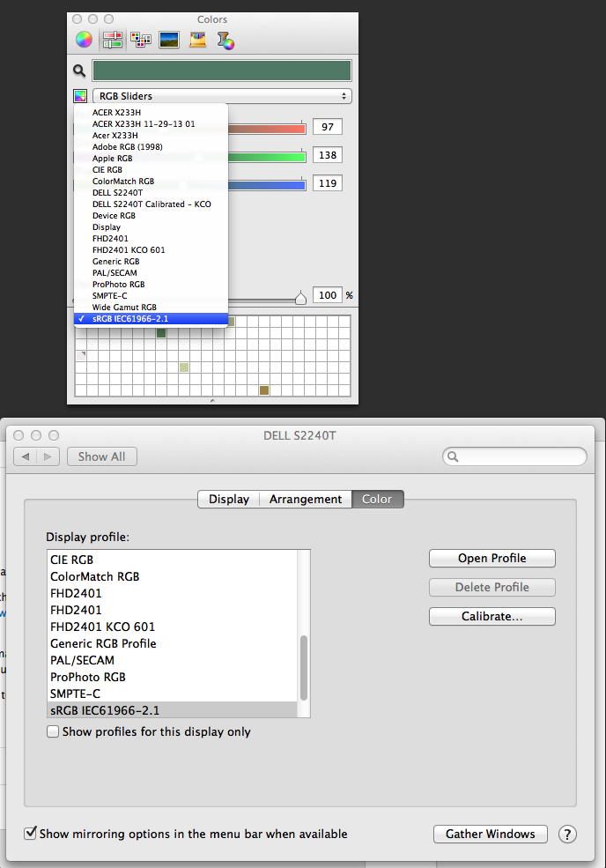
Task: Choose Generic RGB from profile menu
Action: pyautogui.click(x=151, y=262)
